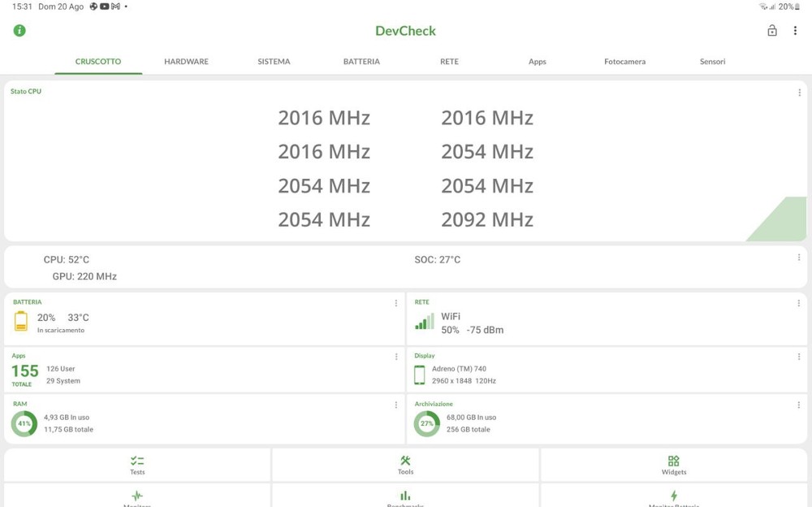Switch to the RETE tab
The height and width of the screenshot is (507, 812).
[x=450, y=62]
